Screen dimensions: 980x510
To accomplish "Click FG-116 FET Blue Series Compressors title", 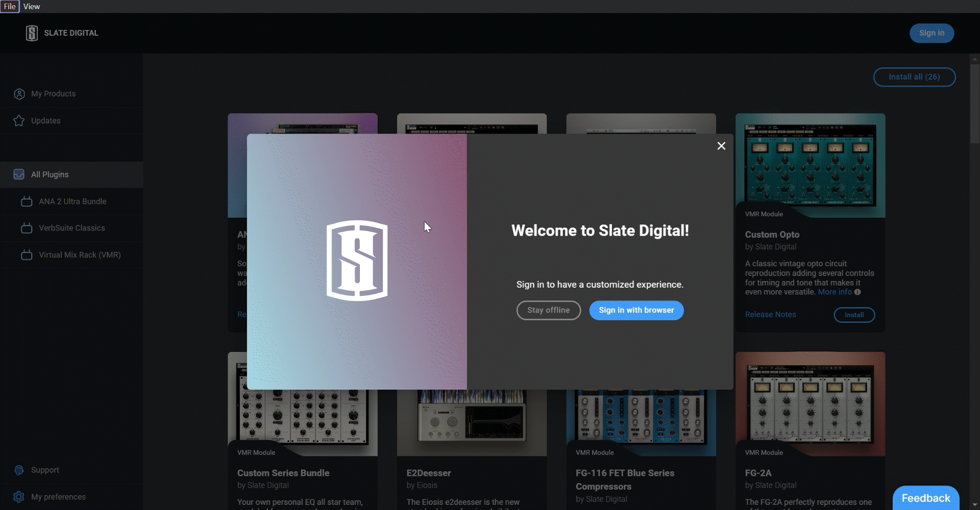I will (625, 480).
